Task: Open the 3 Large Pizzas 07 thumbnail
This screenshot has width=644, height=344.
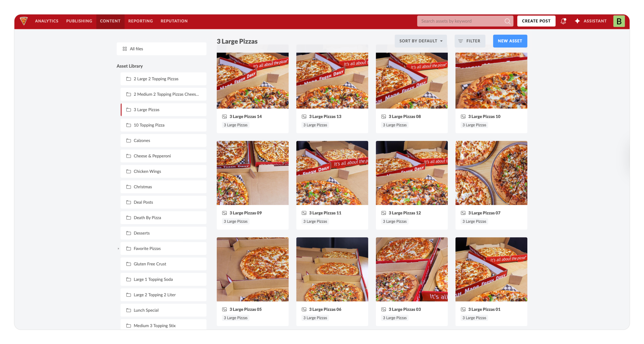Action: coord(491,173)
